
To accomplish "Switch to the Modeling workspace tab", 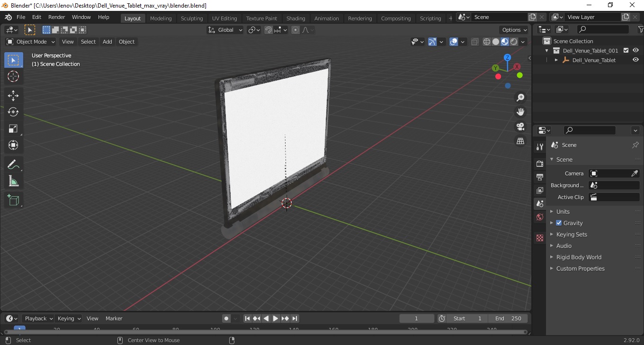I will 161,18.
